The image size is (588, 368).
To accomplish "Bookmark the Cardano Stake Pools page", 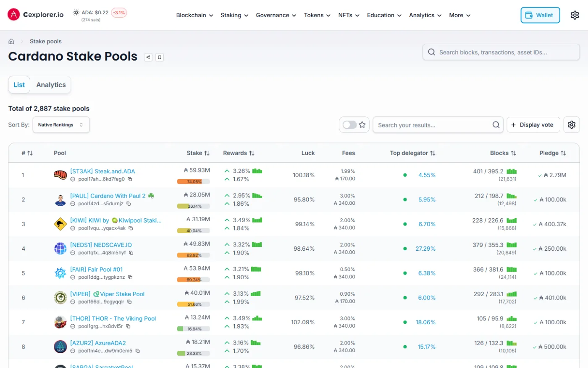I will click(160, 57).
